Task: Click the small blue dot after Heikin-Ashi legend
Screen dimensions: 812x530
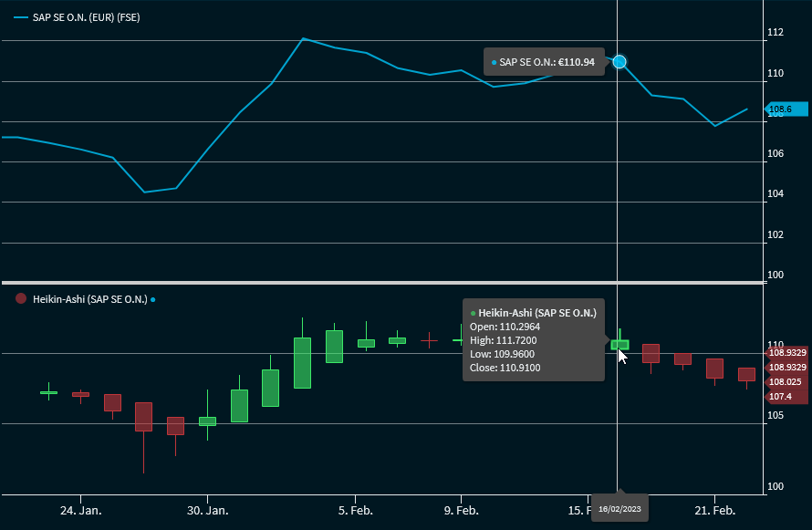Action: coord(152,299)
